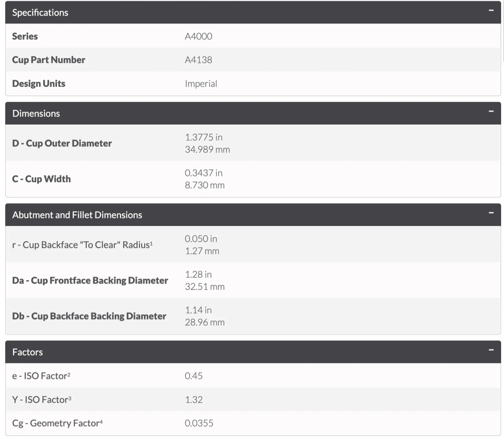Screen dimensions: 504x439
Task: Click the Dimensions header title
Action: [36, 113]
